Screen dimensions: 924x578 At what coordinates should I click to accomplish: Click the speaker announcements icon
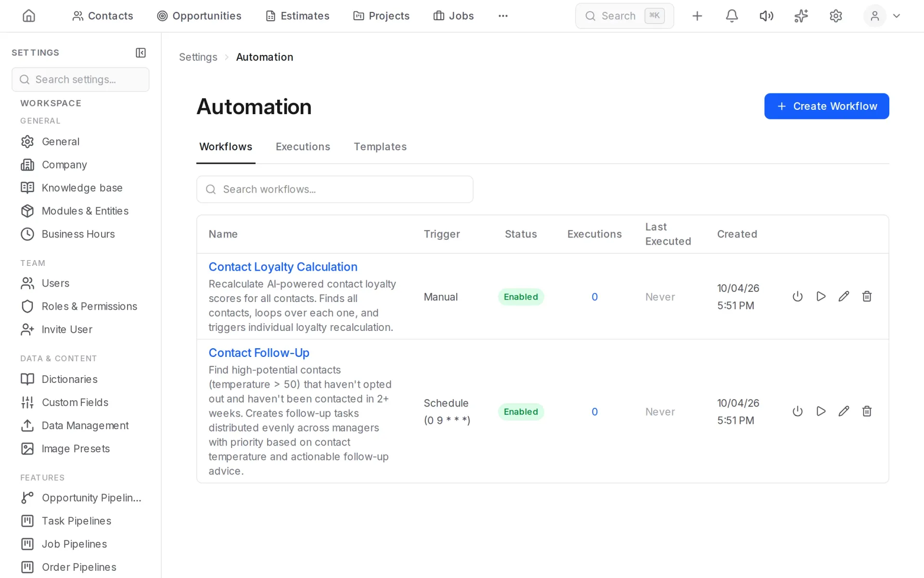766,16
